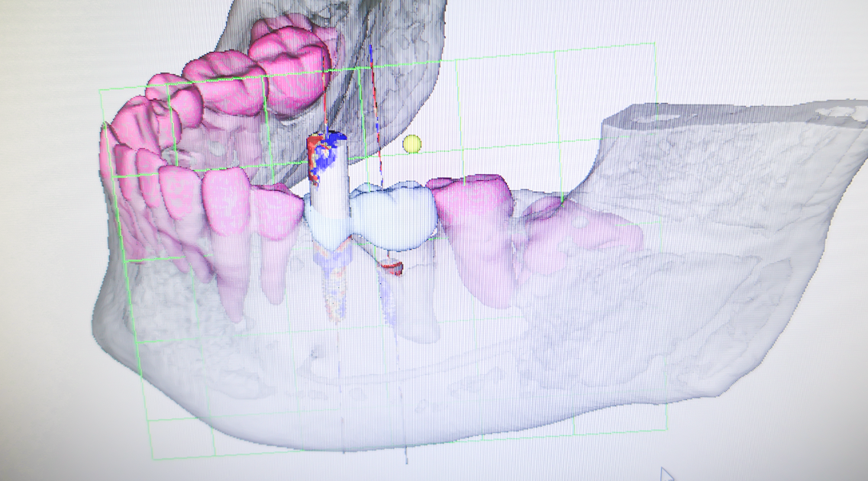The width and height of the screenshot is (868, 481).
Task: Click the red-blue colored top of abutment
Action: [325, 152]
